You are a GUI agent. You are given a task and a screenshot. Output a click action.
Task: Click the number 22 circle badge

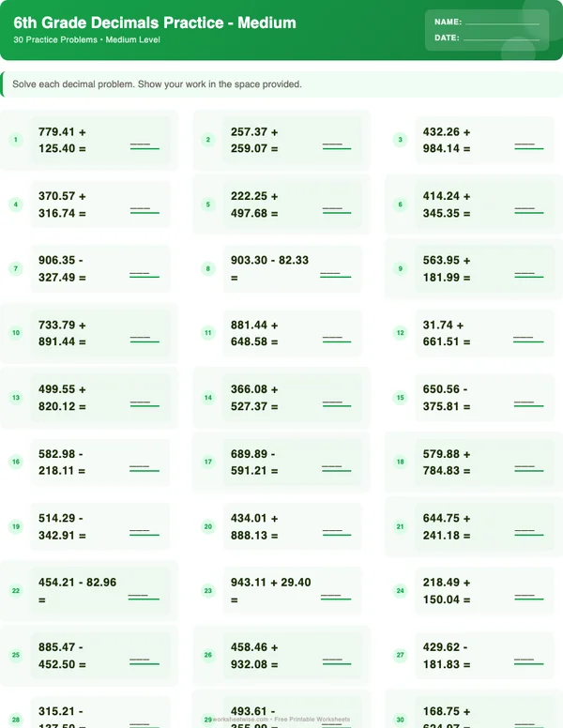click(x=15, y=591)
